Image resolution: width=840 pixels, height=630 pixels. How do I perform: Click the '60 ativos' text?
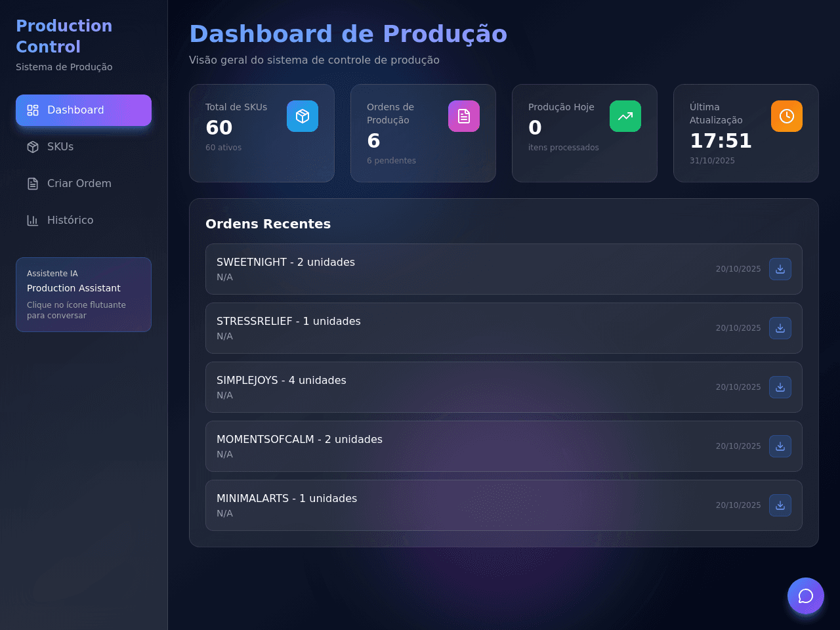coord(223,148)
